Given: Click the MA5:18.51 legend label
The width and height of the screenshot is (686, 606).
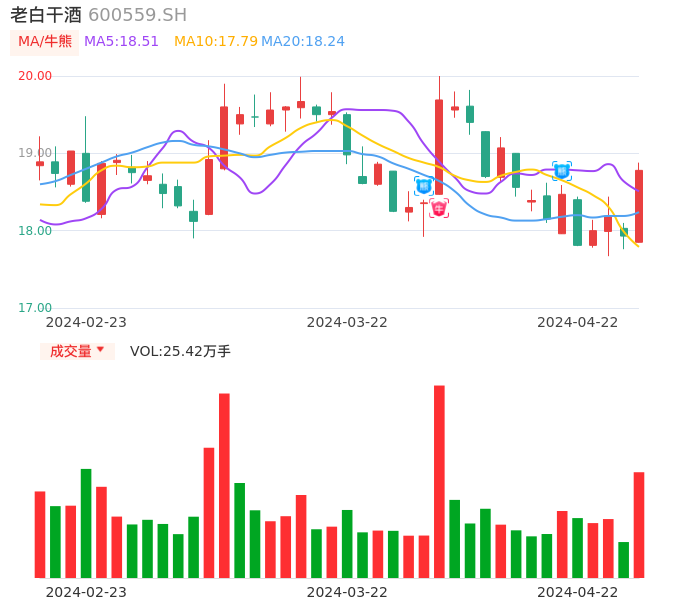Looking at the screenshot, I should click(x=121, y=42).
